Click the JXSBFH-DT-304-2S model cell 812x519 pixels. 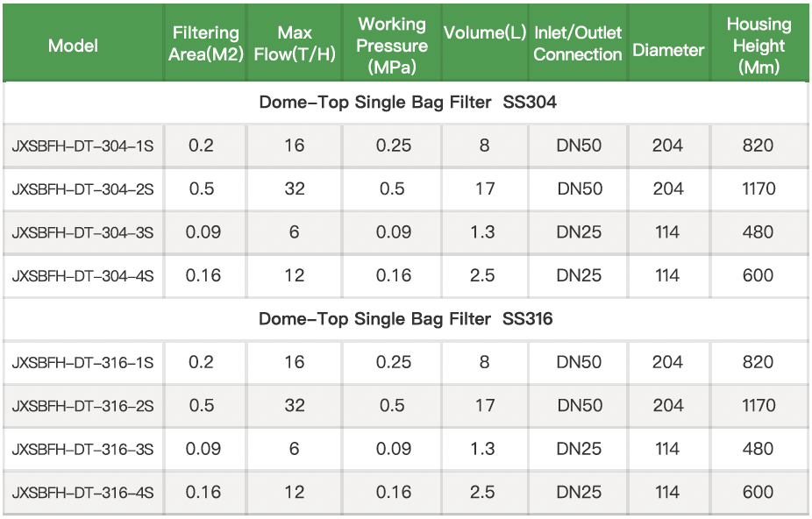83,189
